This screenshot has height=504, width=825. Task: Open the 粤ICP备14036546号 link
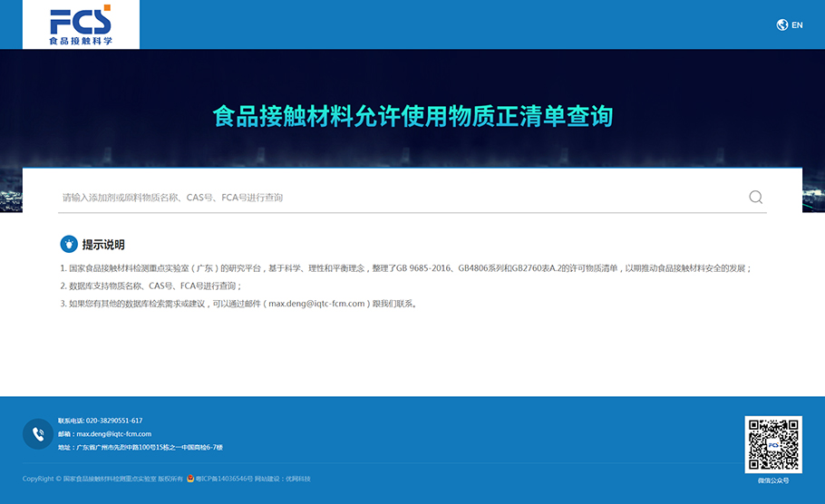point(223,479)
